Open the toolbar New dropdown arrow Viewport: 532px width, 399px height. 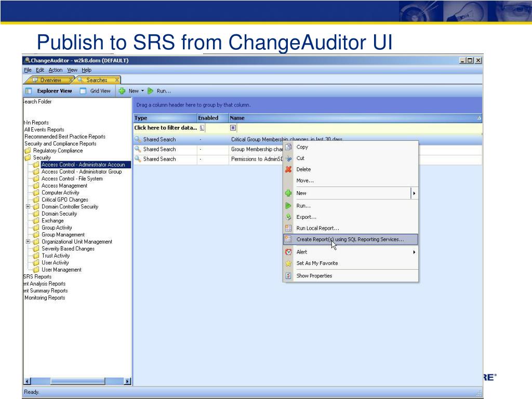142,91
